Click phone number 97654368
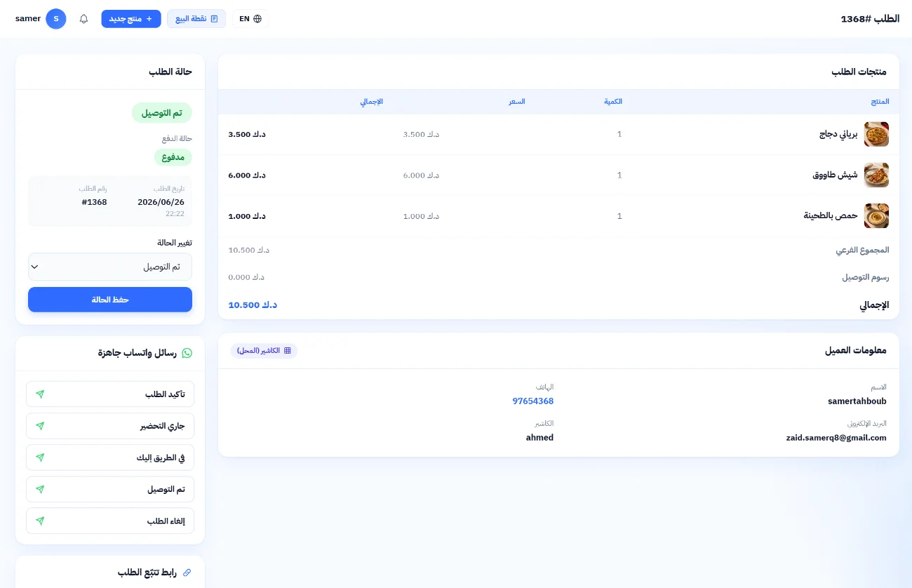The height and width of the screenshot is (588, 912). click(533, 401)
